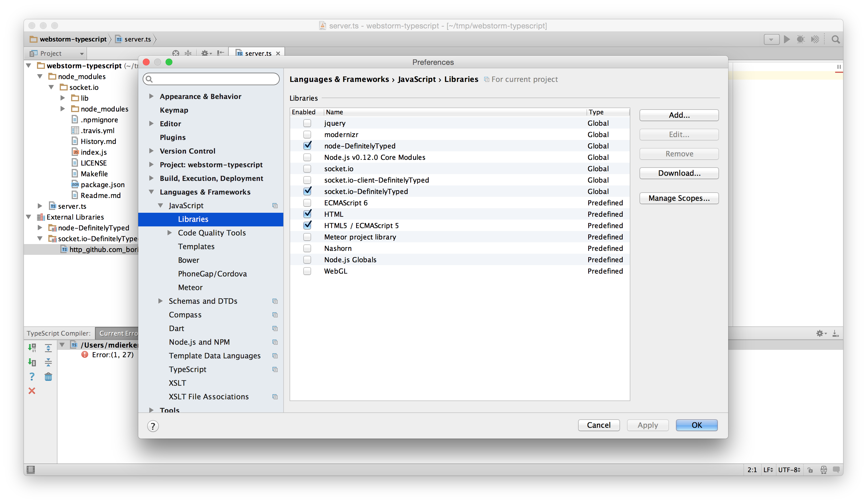Click Manage Scopes... button
Image resolution: width=867 pixels, height=504 pixels.
(x=679, y=198)
